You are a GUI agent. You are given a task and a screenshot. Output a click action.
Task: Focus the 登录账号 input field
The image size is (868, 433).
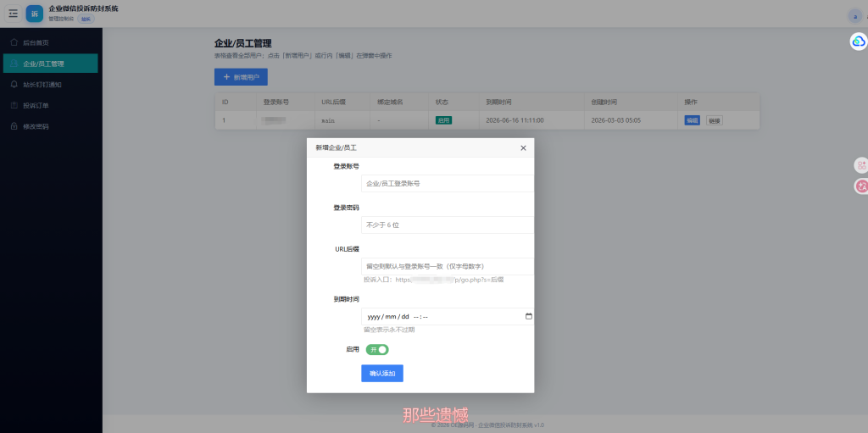[448, 183]
